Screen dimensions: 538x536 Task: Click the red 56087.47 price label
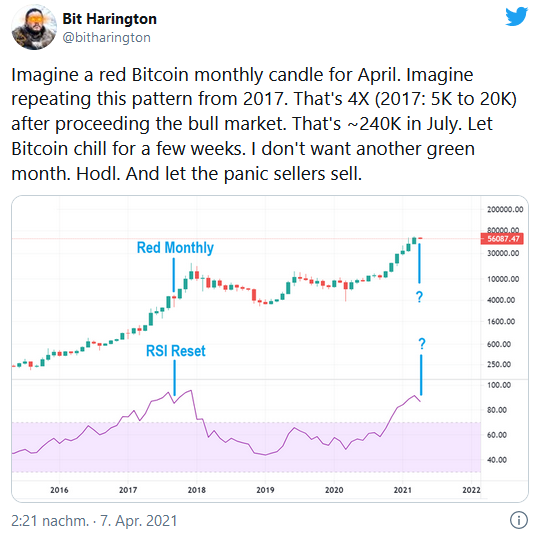click(x=502, y=238)
